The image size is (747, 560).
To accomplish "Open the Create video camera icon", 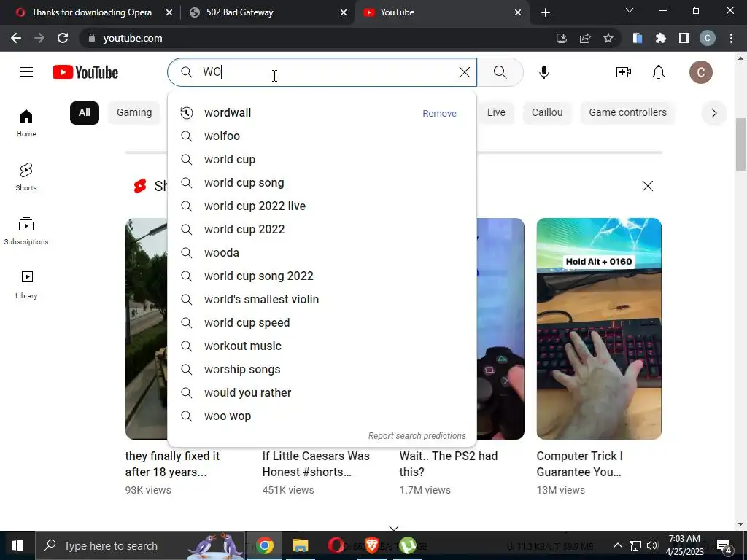I will click(x=624, y=72).
